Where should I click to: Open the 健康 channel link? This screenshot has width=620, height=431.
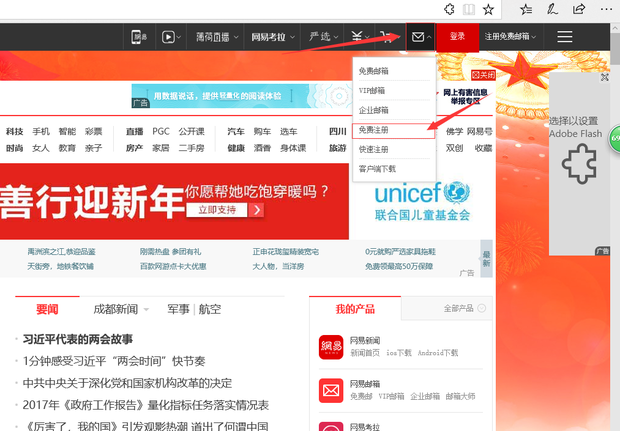[x=236, y=148]
